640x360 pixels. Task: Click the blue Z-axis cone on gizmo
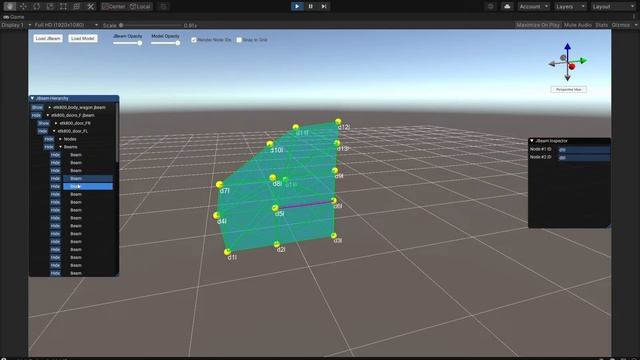(x=567, y=47)
